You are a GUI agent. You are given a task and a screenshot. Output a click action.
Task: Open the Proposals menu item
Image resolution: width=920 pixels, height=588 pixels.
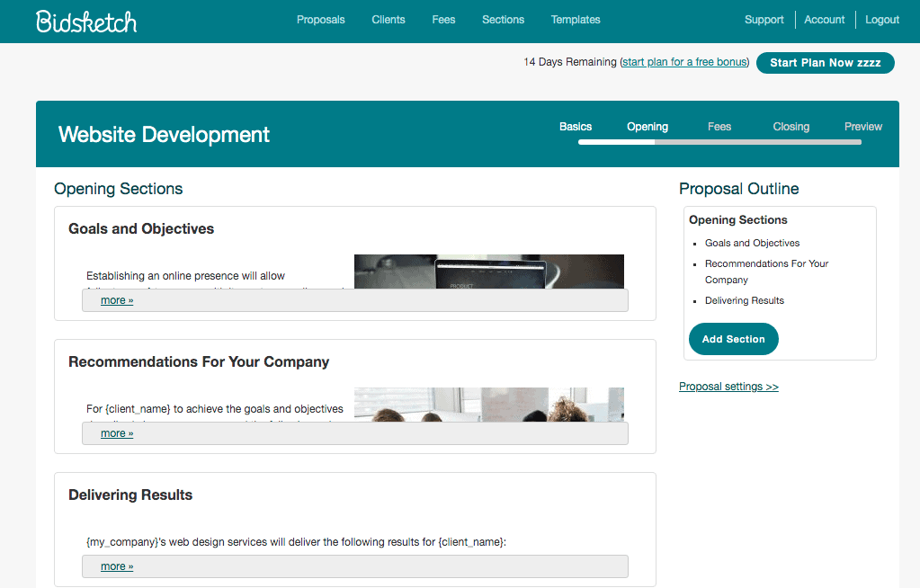[320, 20]
